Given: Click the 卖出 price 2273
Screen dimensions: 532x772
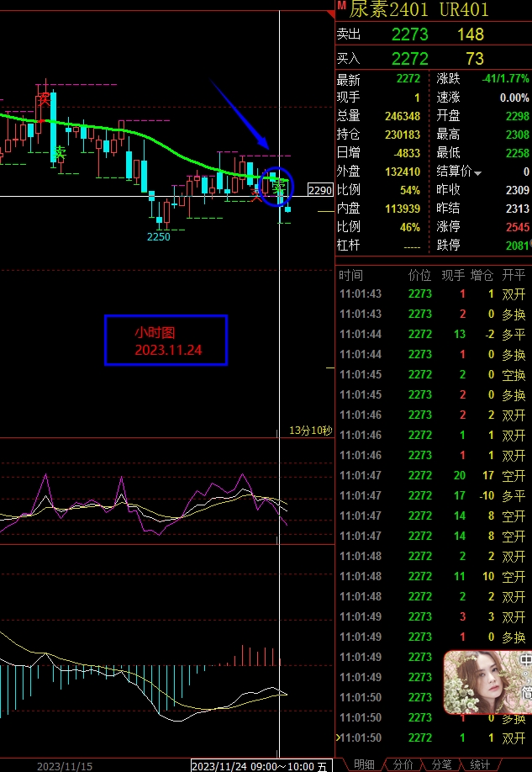Looking at the screenshot, I should 409,34.
